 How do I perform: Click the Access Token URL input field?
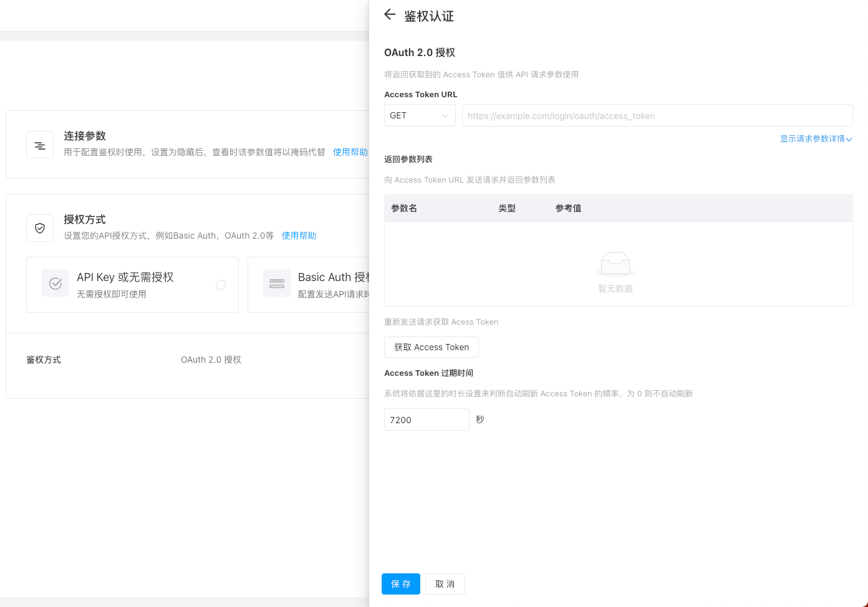tap(657, 115)
